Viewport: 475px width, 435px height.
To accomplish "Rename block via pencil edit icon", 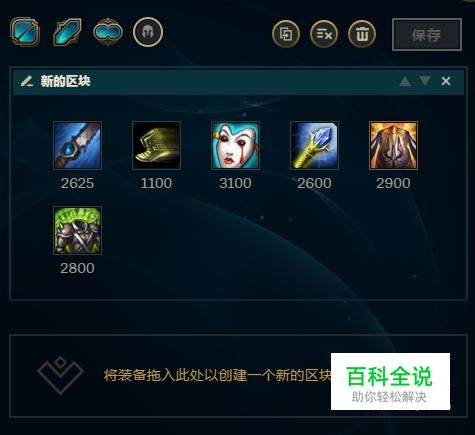I will point(27,81).
